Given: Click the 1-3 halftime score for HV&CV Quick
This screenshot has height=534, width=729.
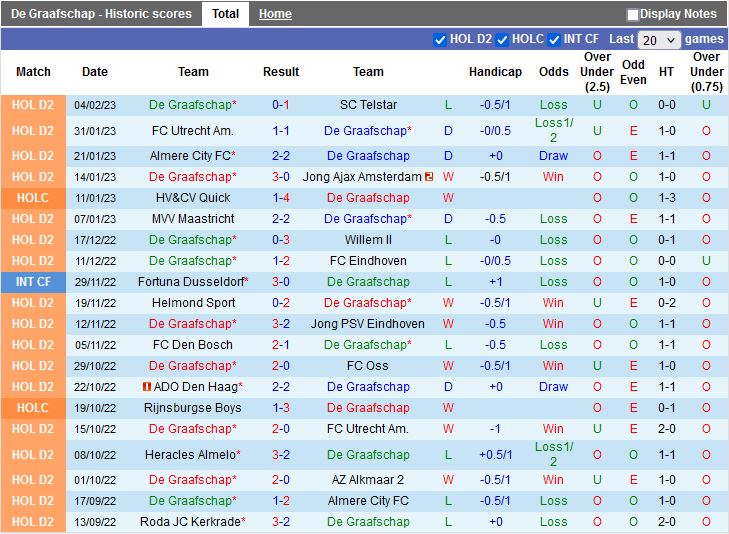Looking at the screenshot, I should click(x=667, y=198).
